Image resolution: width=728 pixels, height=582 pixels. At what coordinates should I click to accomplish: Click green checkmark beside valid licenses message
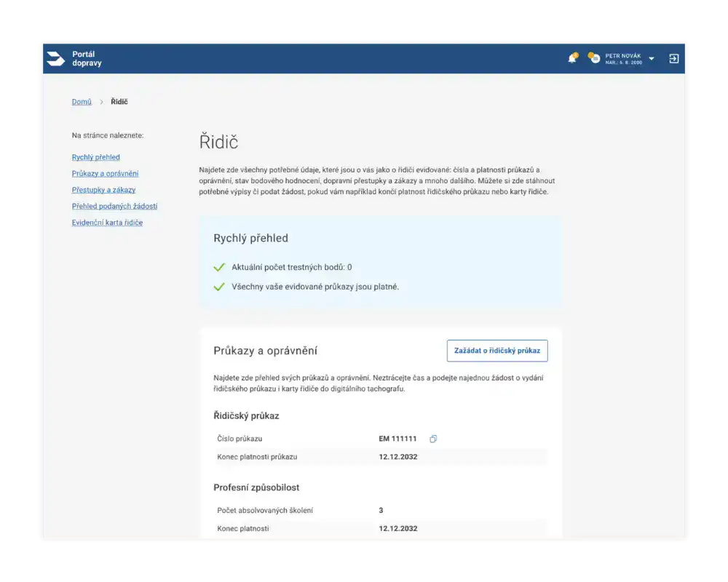218,287
